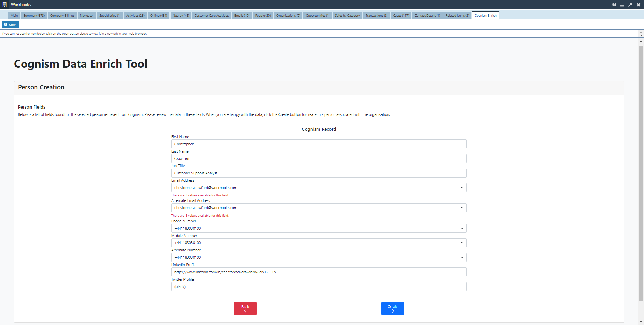Image resolution: width=644 pixels, height=325 pixels.
Task: Switch to the Main tab
Action: [x=14, y=16]
